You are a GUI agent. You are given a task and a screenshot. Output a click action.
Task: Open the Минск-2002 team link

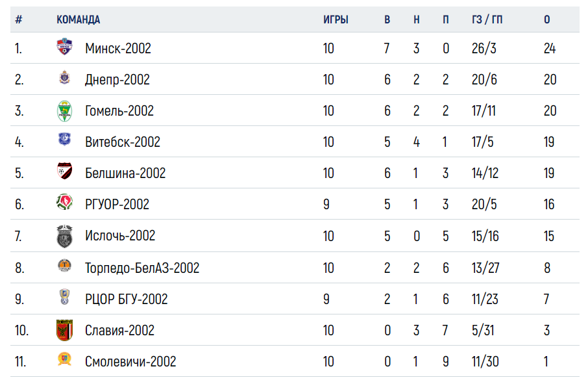tap(117, 49)
